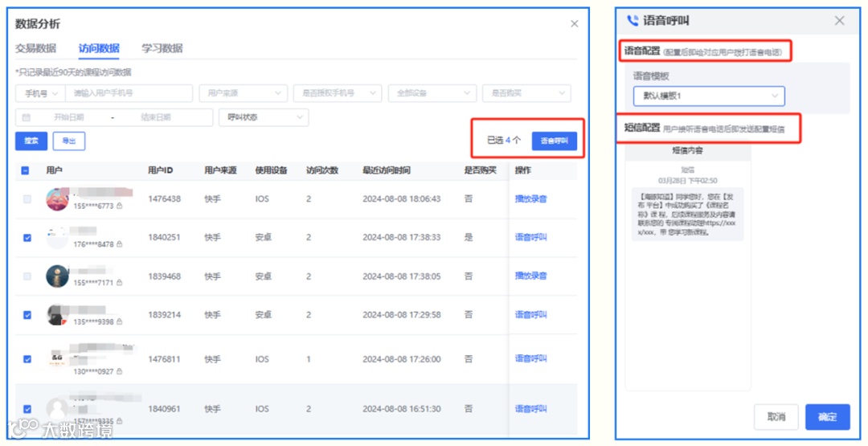Click the SMS preview message bubble

(x=687, y=214)
